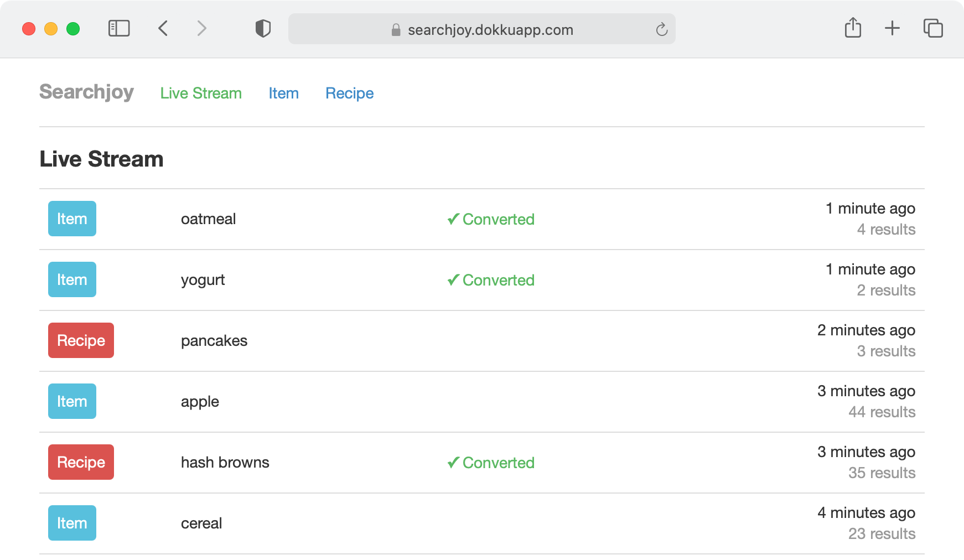Reload the page using the refresh icon

[x=662, y=29]
